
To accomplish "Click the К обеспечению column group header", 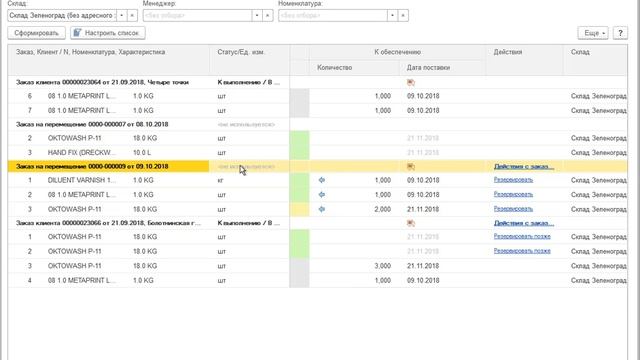I will click(x=398, y=52).
